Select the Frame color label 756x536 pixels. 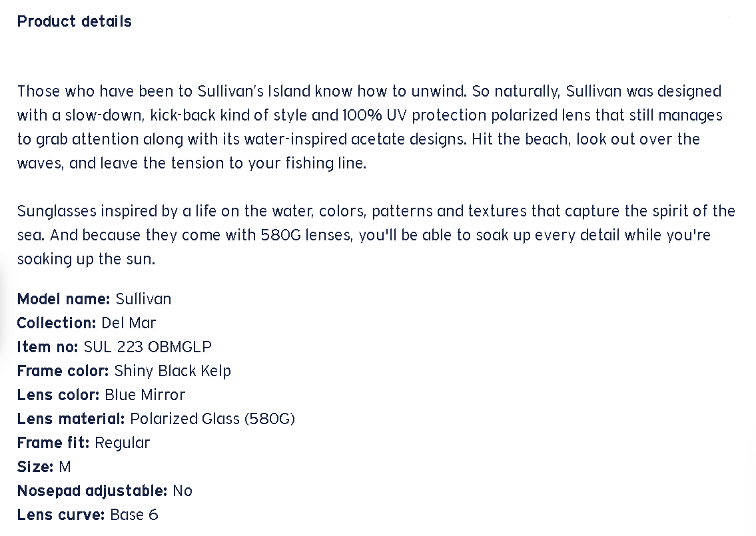coord(63,371)
